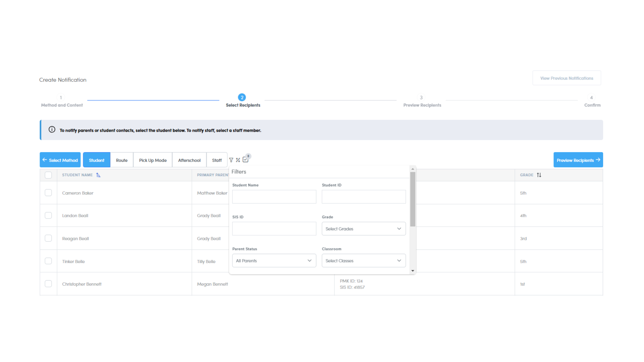Click Reagan Beall's parent Grady Beall
Screen dimensions: 644x362
(x=209, y=239)
